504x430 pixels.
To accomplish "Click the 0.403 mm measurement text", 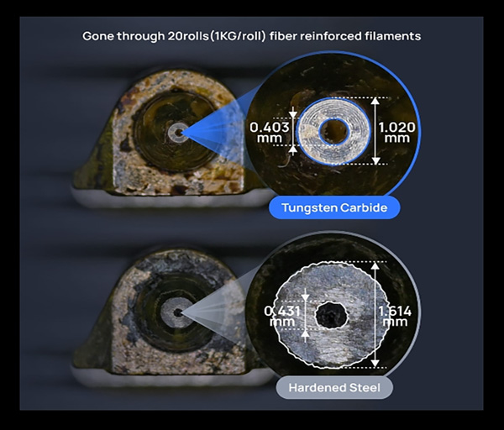I will [269, 132].
